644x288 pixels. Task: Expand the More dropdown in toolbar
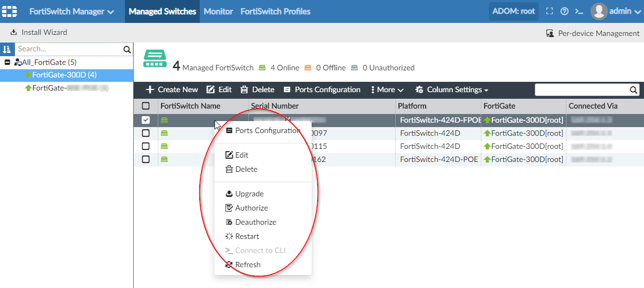coord(387,90)
